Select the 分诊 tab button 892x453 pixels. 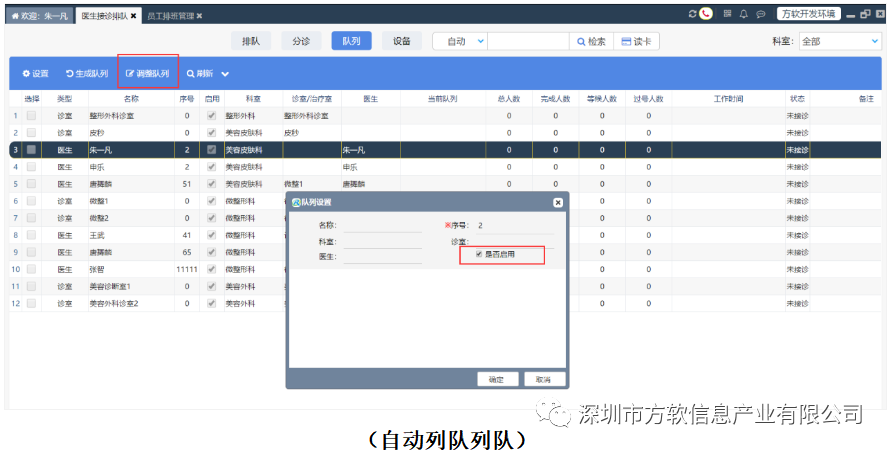pyautogui.click(x=301, y=41)
